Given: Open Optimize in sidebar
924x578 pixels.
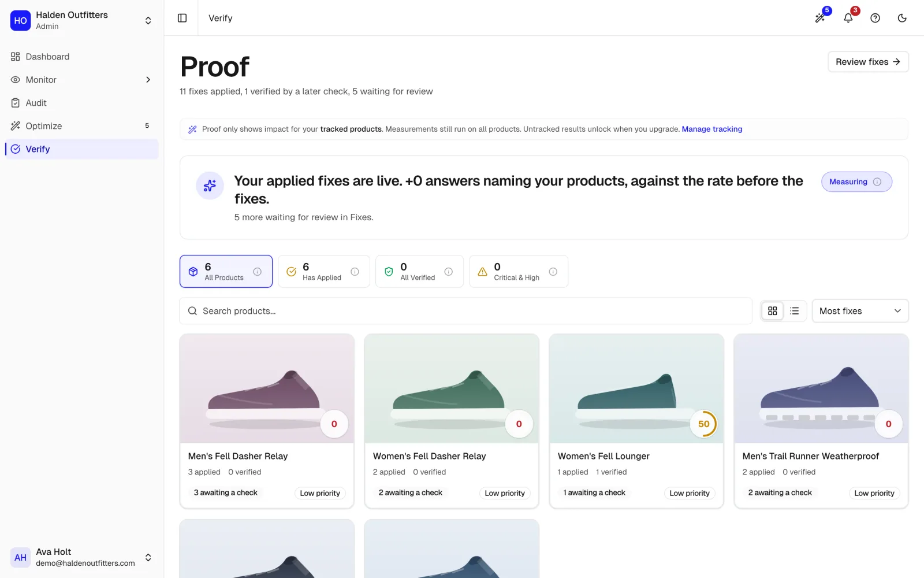Looking at the screenshot, I should 81,126.
